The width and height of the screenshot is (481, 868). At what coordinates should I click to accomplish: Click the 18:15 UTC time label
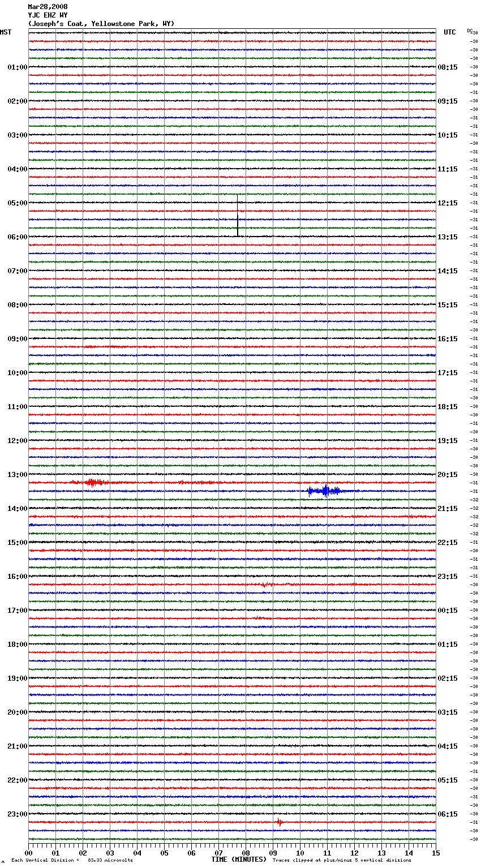point(448,407)
